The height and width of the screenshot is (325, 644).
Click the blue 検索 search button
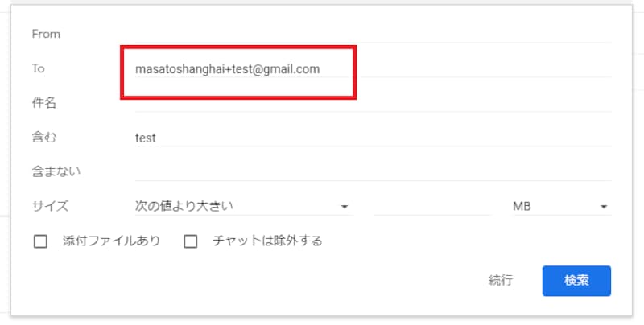(576, 281)
